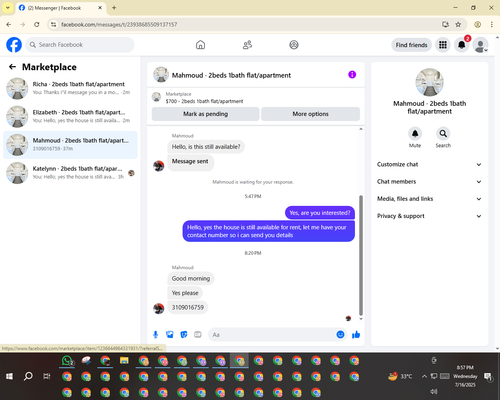Image resolution: width=500 pixels, height=400 pixels.
Task: Record a voice clip with microphone icon
Action: pos(155,334)
